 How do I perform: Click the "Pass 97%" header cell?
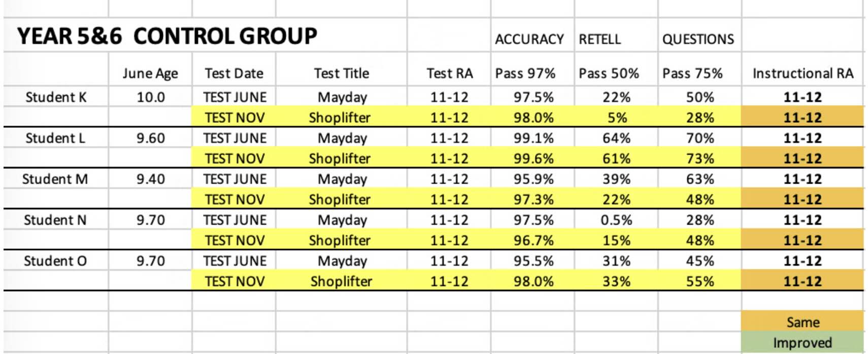[525, 74]
